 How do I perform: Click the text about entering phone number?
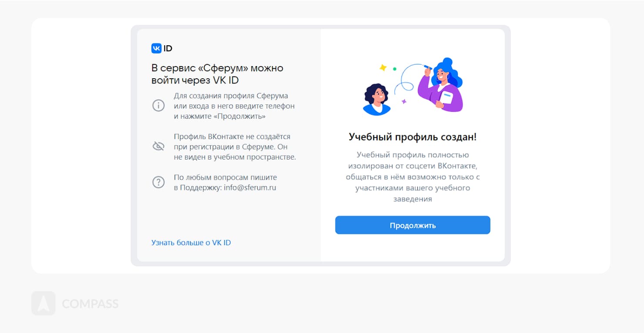(234, 106)
